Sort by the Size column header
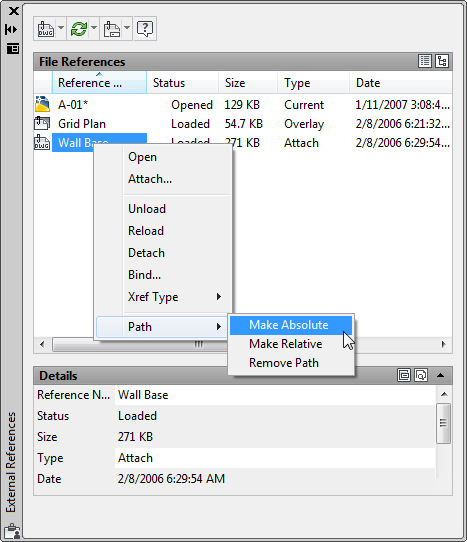 coord(248,83)
